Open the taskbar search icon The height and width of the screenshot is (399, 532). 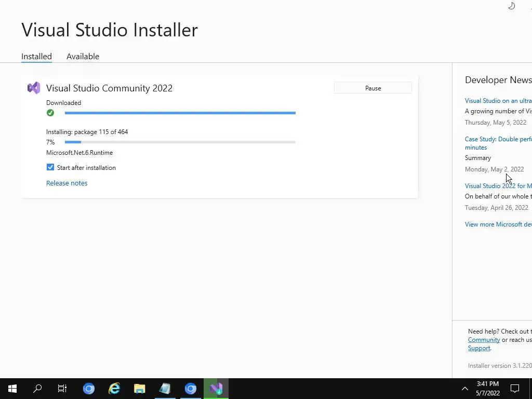37,389
